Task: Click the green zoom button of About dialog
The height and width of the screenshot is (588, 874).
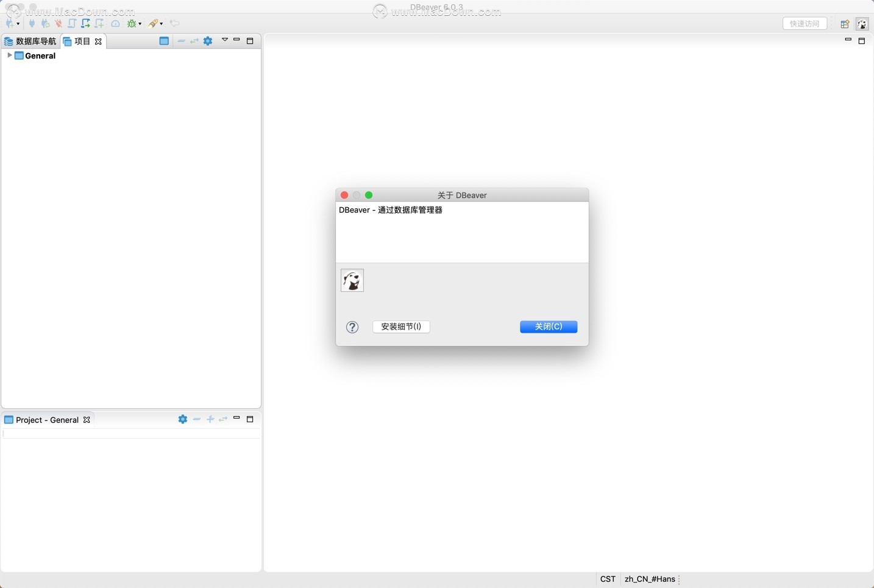Action: [369, 195]
